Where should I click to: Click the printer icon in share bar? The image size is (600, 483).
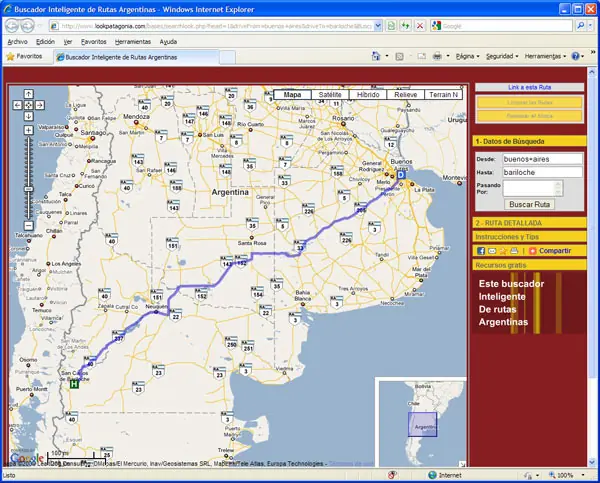[514, 251]
